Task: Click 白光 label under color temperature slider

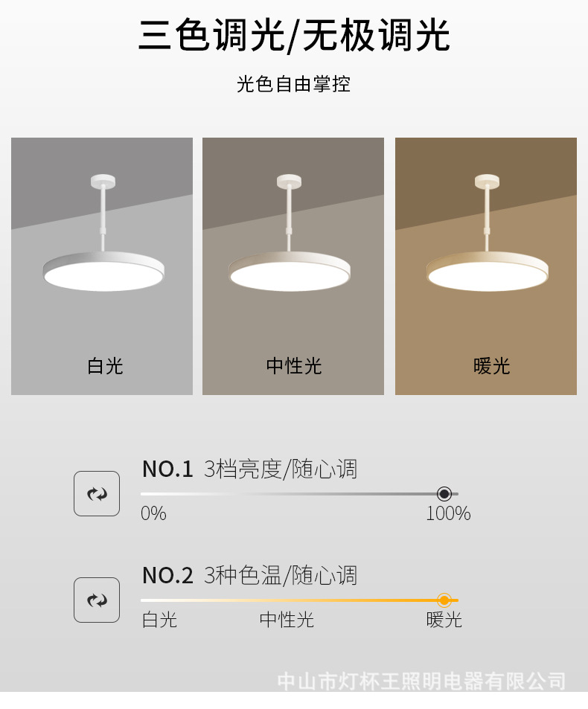Action: tap(159, 619)
